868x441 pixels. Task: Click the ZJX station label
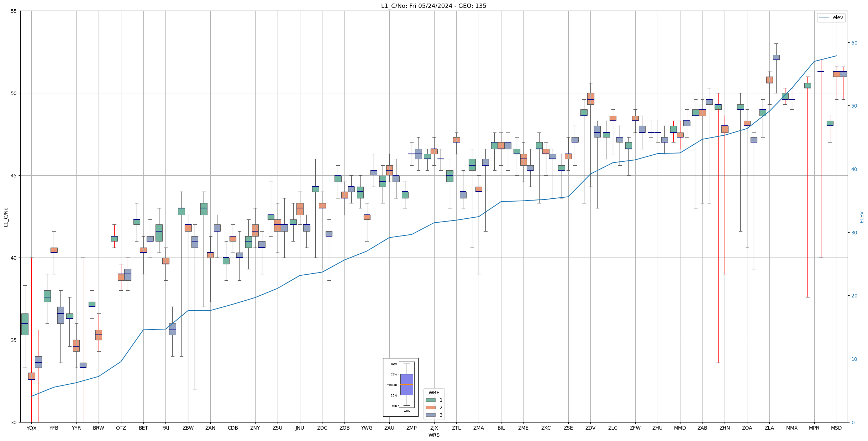pyautogui.click(x=434, y=428)
